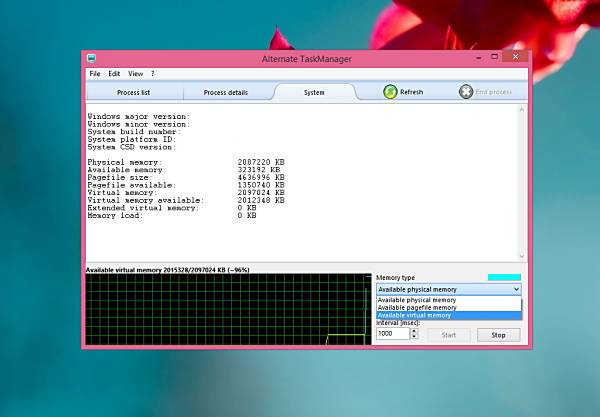
Task: Open the File menu
Action: click(x=95, y=74)
